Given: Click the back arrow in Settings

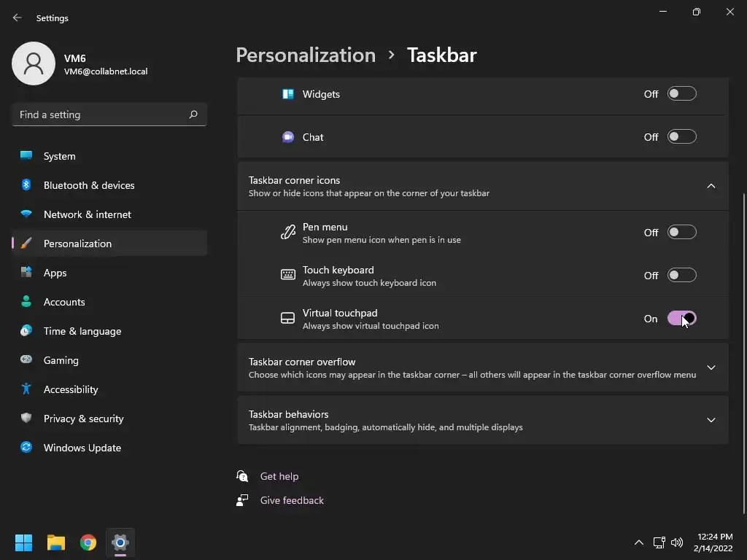Looking at the screenshot, I should 18,17.
